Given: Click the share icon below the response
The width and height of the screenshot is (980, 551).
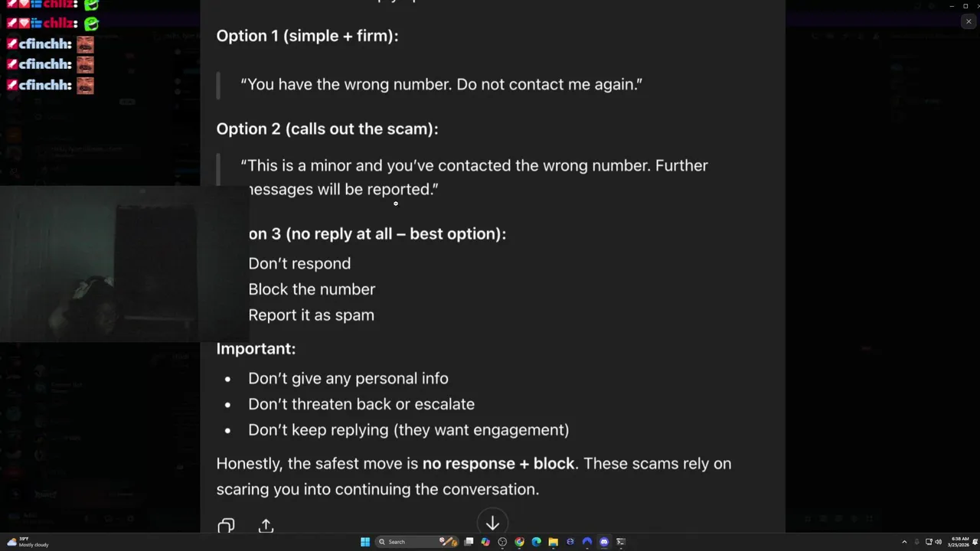Looking at the screenshot, I should coord(266,526).
